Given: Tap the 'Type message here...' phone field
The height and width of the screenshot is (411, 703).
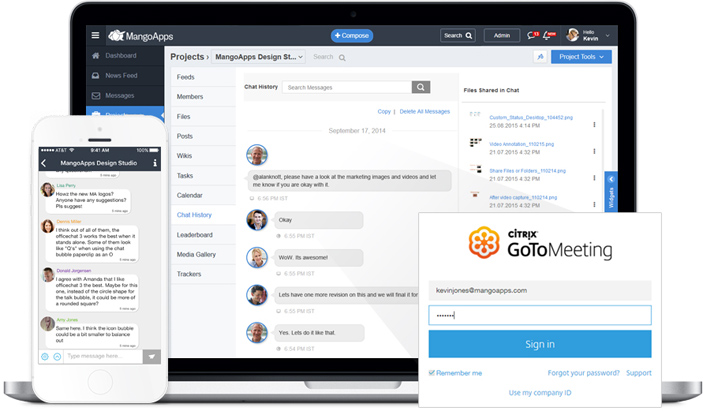Looking at the screenshot, I should pos(103,356).
